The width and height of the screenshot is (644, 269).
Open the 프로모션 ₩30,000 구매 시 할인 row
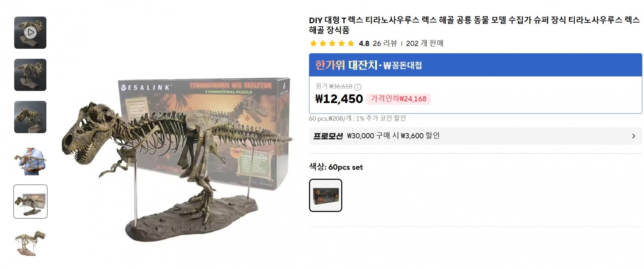click(475, 136)
